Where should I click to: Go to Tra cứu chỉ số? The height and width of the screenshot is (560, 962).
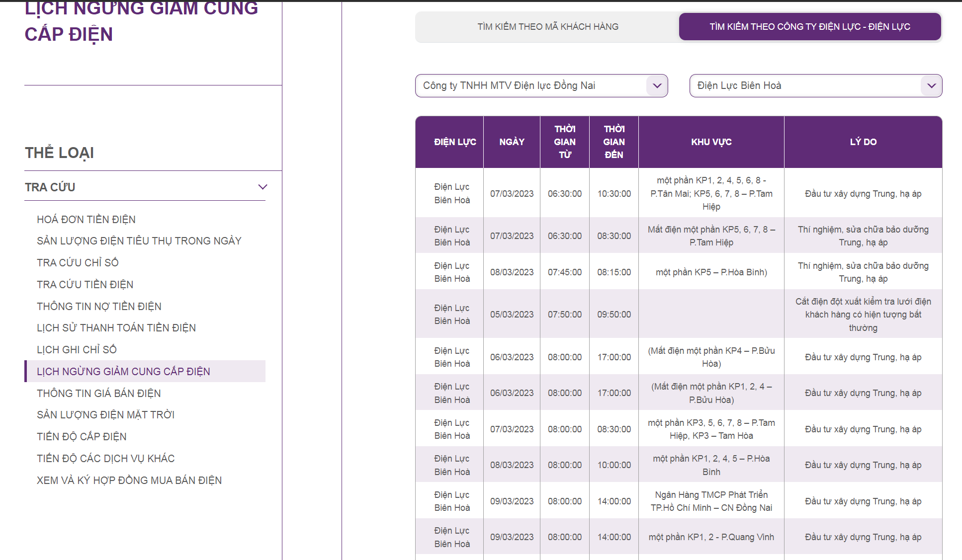[78, 262]
